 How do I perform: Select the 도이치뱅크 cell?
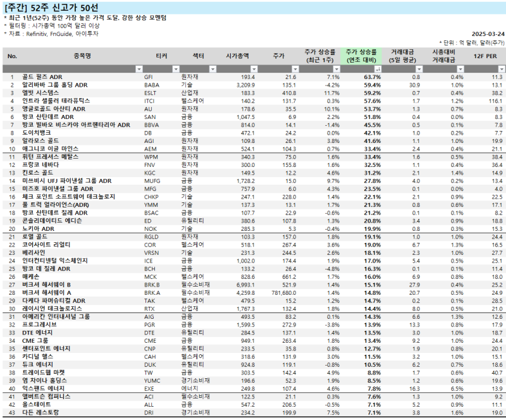(x=37, y=133)
